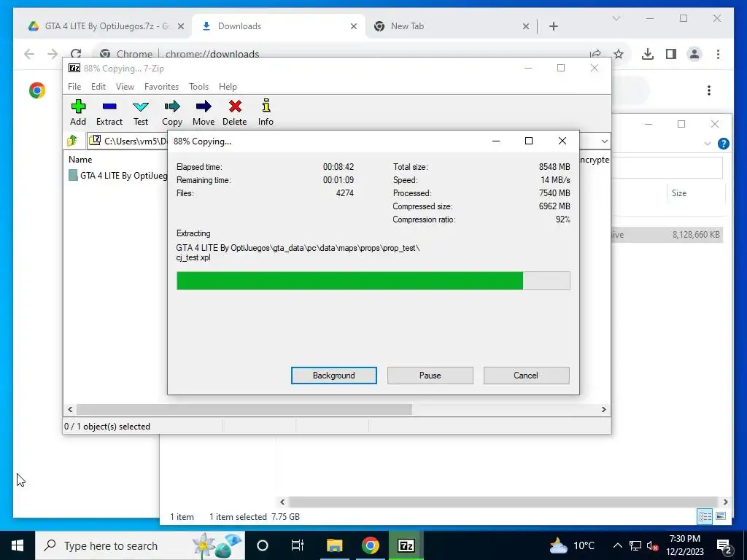Go up one folder level in 7-Zip

(72, 141)
